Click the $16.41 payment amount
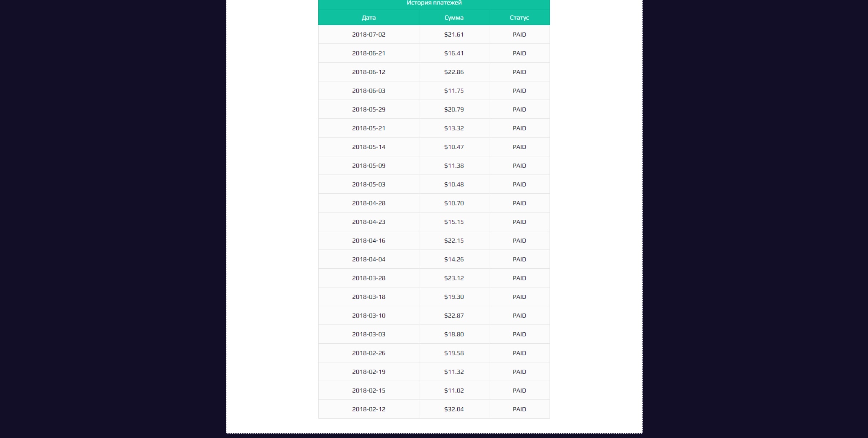Viewport: 868px width, 438px height. click(x=454, y=53)
